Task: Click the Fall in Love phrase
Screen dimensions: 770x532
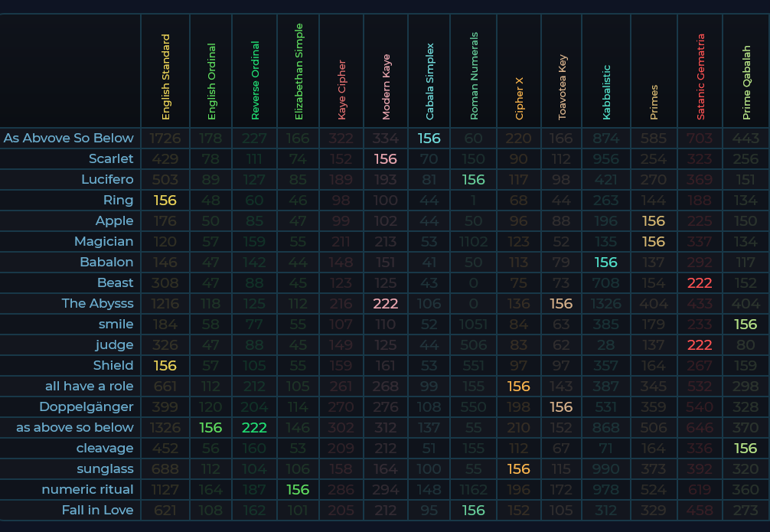Action: click(x=97, y=510)
